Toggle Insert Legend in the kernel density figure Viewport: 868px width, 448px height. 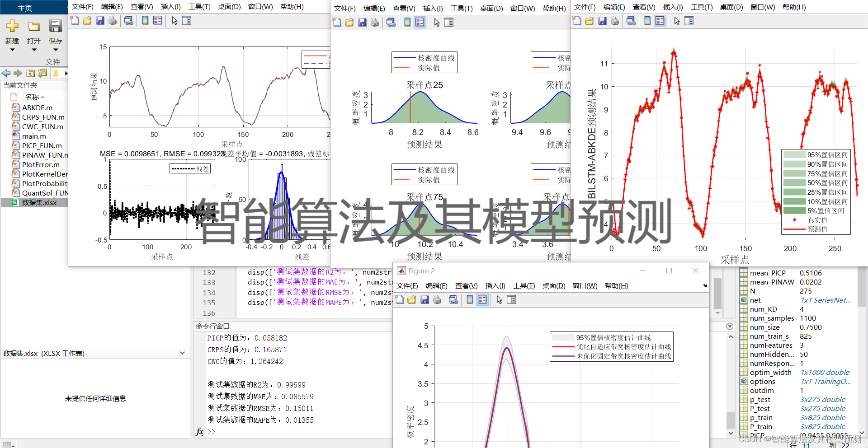[420, 22]
